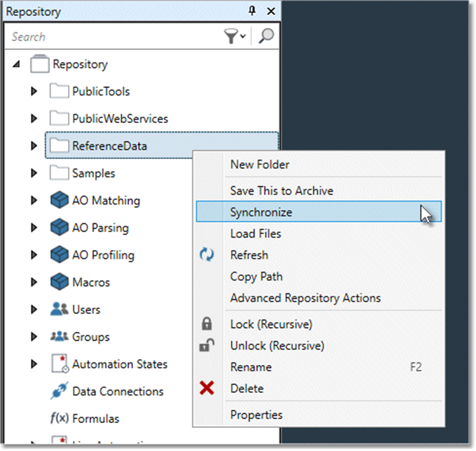Click the Macros cube icon
476x451 pixels.
click(x=59, y=283)
